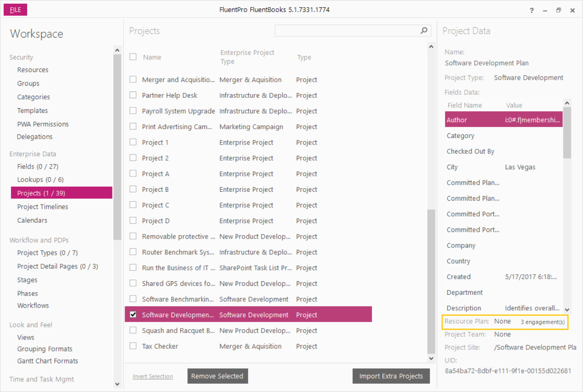Screen dimensions: 583x392
Task: Check the Payroll System Upgrade project
Action: [x=133, y=111]
